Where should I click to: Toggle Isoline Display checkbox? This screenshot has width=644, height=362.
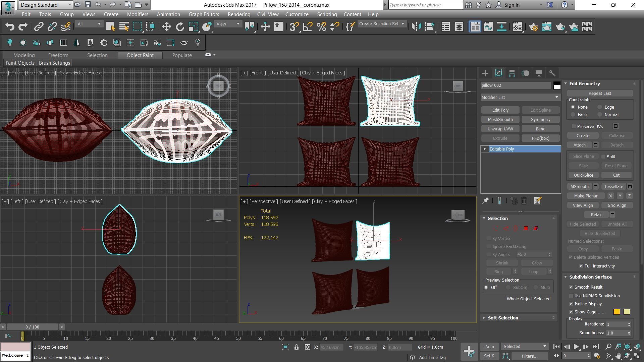[x=571, y=304]
